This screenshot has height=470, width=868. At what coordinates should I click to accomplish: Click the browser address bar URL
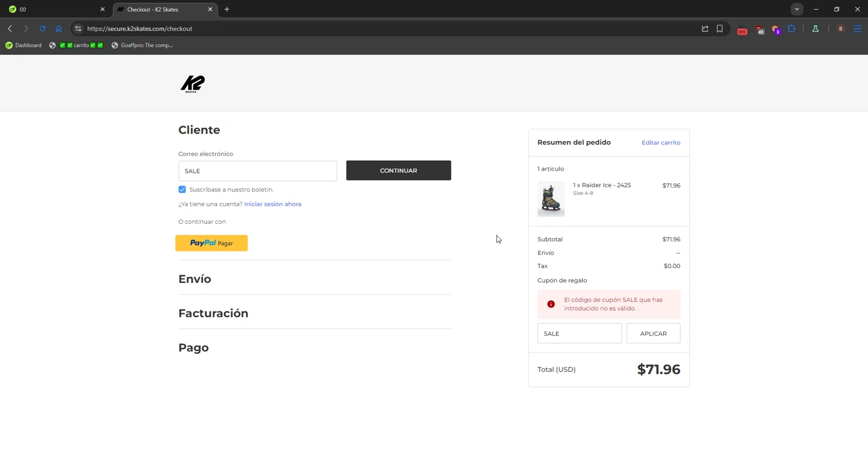coord(139,28)
